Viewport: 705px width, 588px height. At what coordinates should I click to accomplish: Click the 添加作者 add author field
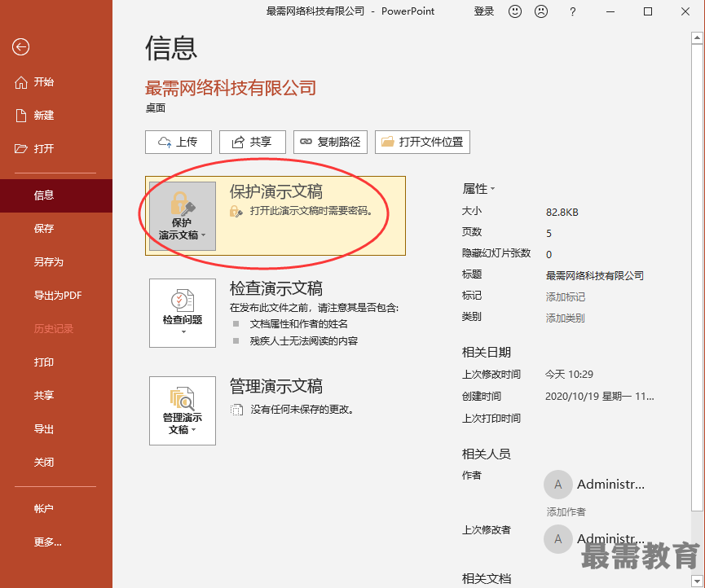(566, 511)
